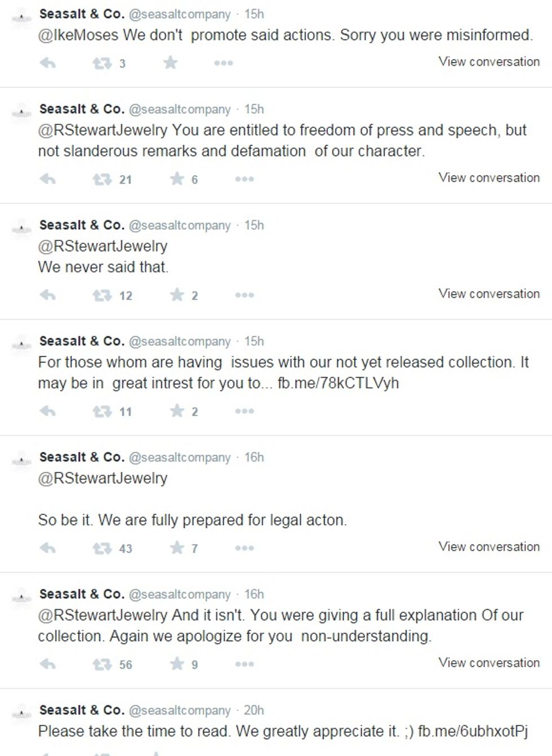Open more options on the legal action tweet
552x756 pixels.
click(244, 548)
